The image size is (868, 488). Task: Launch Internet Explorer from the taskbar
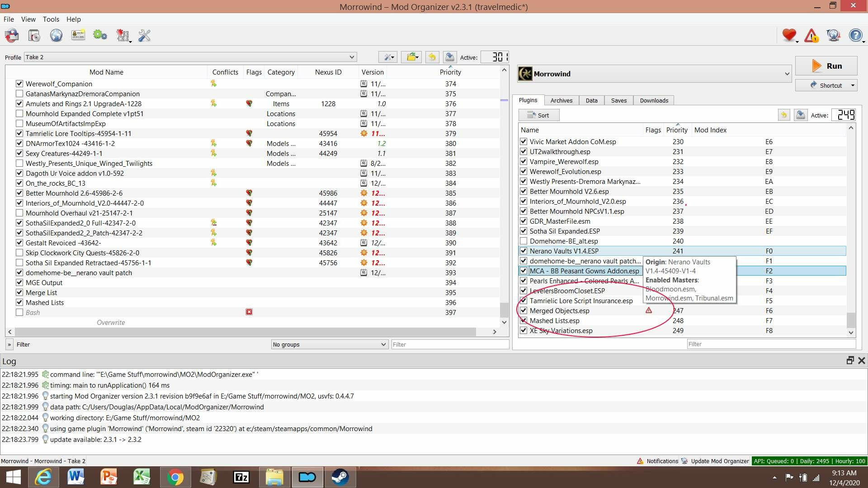point(43,477)
